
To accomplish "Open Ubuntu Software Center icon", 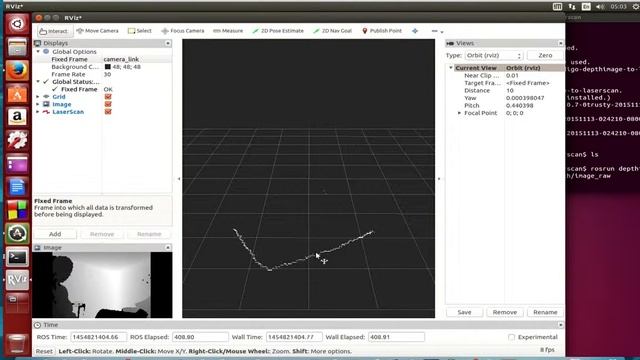I will (17, 94).
